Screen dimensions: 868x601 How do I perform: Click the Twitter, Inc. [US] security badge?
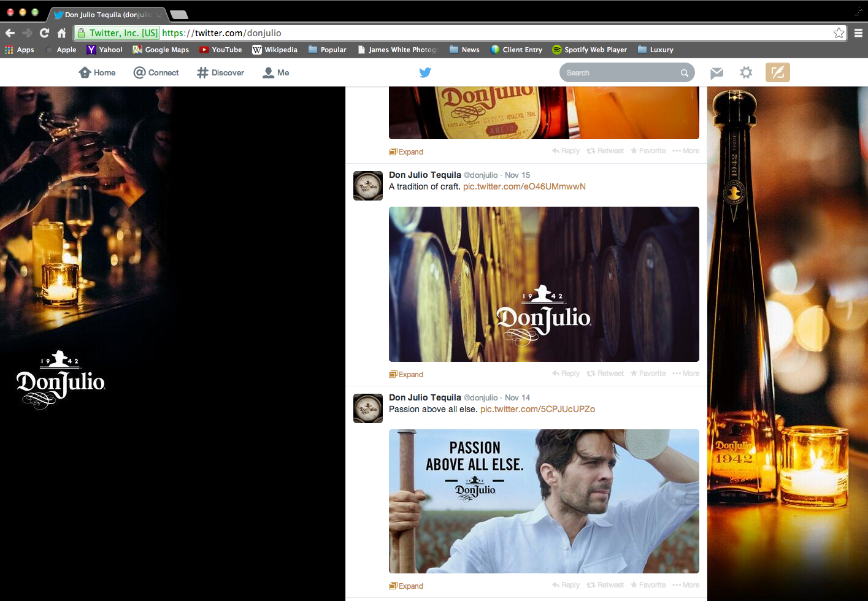pos(118,33)
